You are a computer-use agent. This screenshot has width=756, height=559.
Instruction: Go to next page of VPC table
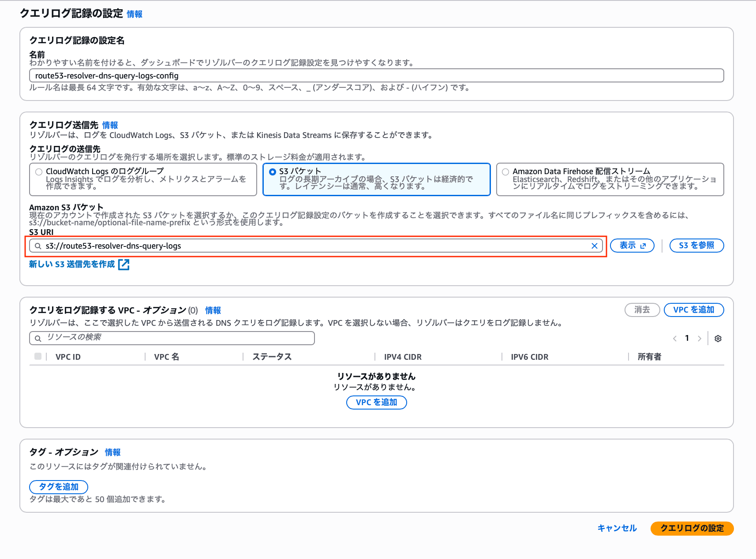click(700, 339)
